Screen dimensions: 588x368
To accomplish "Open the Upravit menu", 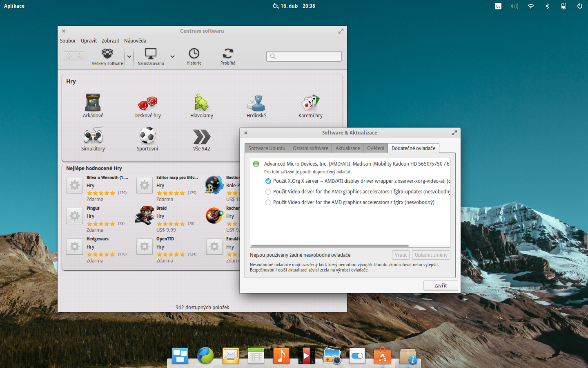I will pos(89,40).
